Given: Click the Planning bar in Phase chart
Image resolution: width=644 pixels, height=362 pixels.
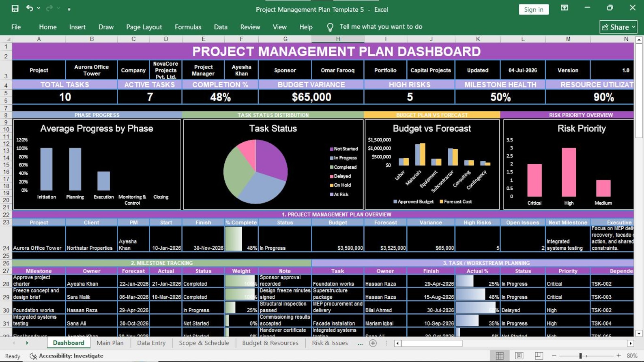Looking at the screenshot, I should tap(75, 169).
